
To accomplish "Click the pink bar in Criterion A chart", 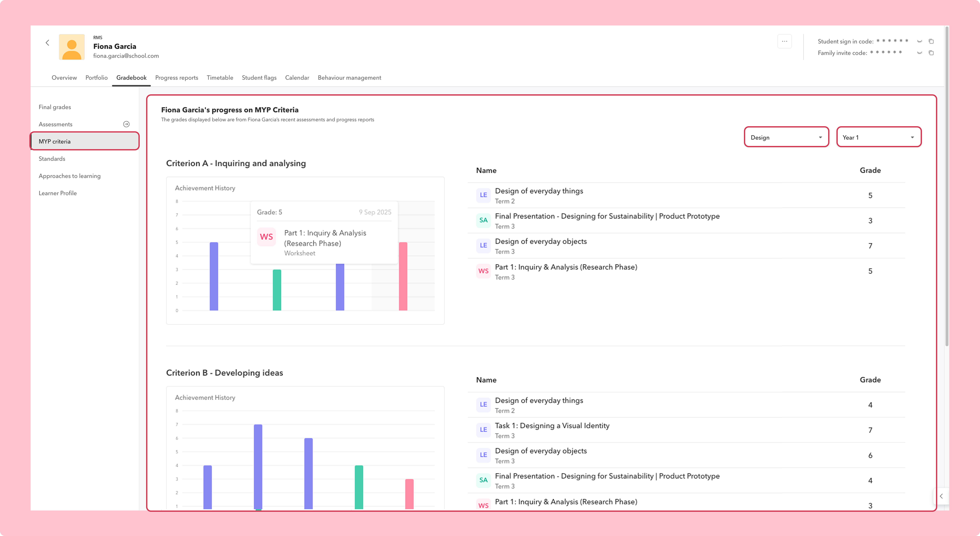I will coord(403,276).
